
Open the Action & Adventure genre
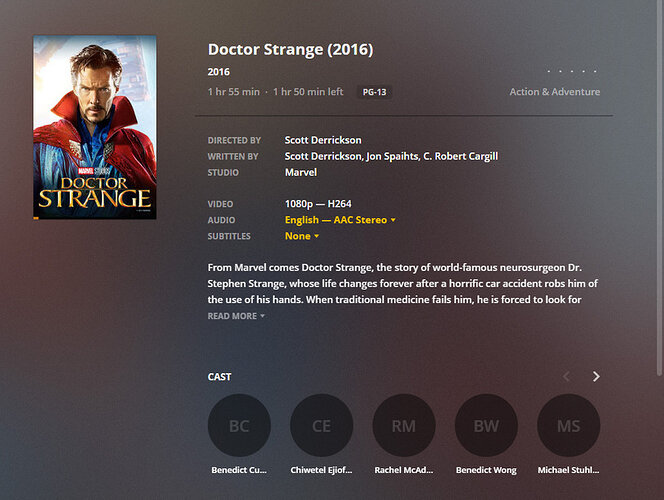pyautogui.click(x=555, y=92)
